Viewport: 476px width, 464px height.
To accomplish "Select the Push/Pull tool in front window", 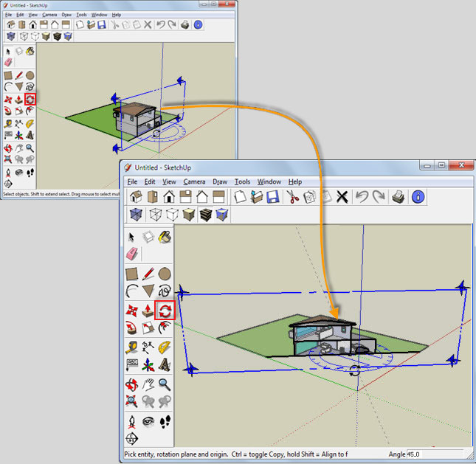I will tap(148, 311).
